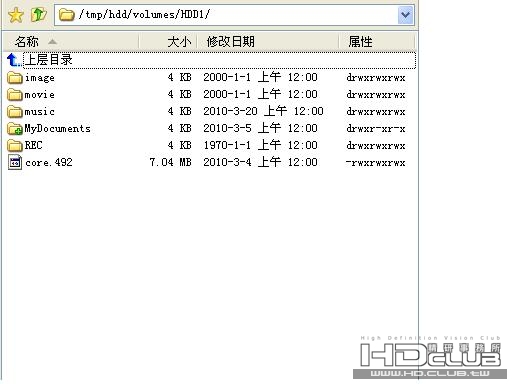Select the MyDocuments folder name

58,129
